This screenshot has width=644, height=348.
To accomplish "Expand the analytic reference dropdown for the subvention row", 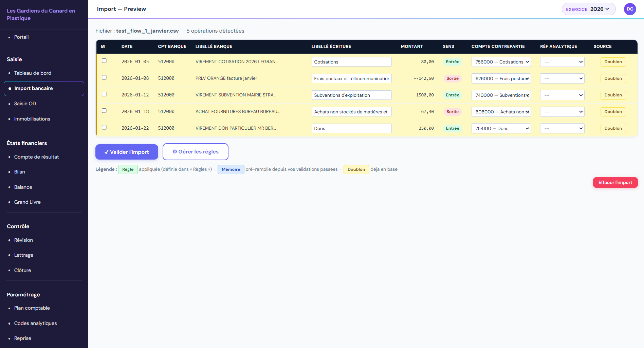I will pyautogui.click(x=562, y=95).
